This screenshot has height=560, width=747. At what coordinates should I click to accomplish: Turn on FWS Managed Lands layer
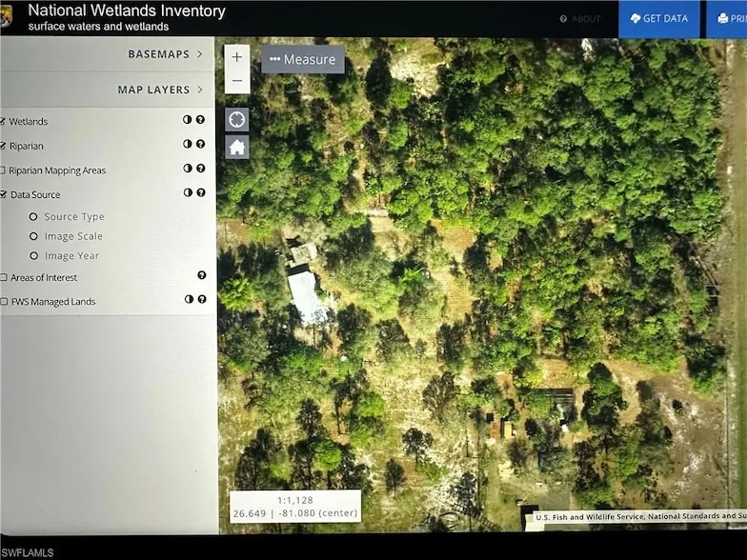coord(4,302)
